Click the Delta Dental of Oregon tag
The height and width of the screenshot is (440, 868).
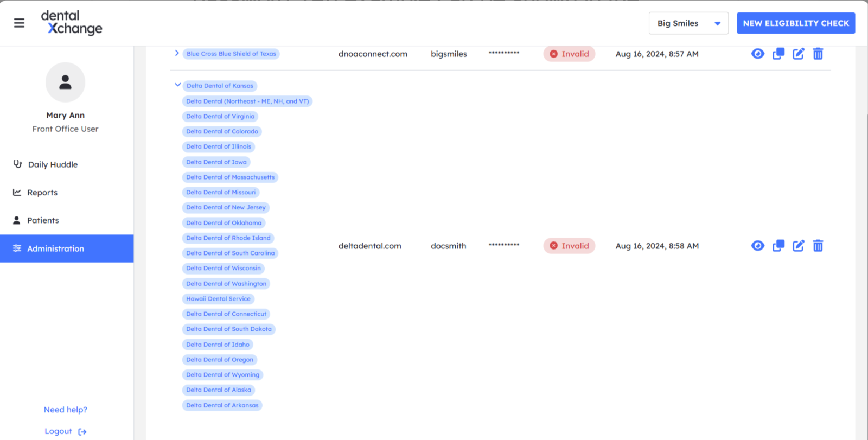coord(220,360)
